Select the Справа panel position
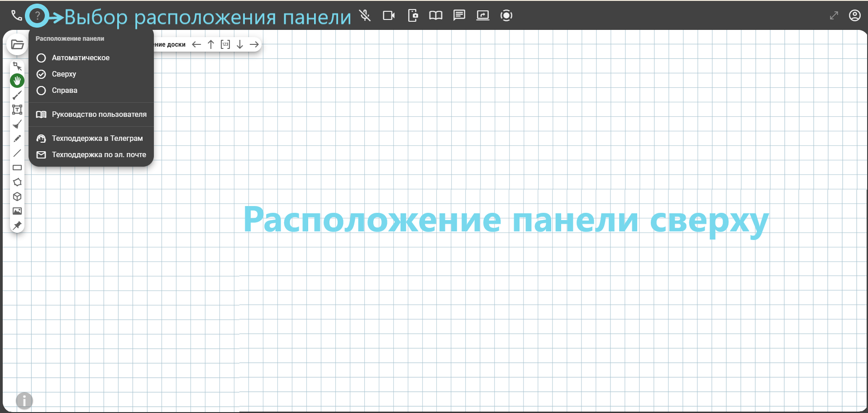 tap(64, 91)
